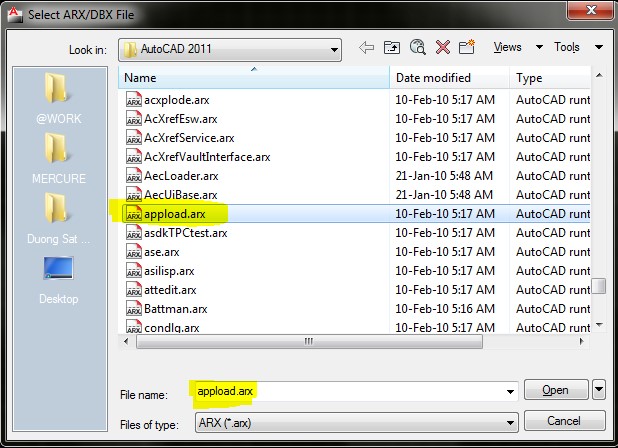Select the file name condlg.arx
Image resolution: width=618 pixels, height=448 pixels.
click(172, 327)
